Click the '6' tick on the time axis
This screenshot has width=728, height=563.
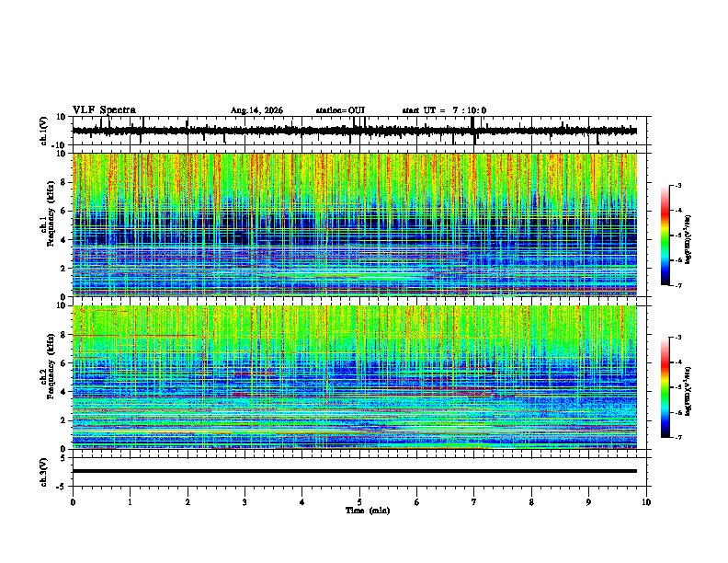click(x=417, y=502)
